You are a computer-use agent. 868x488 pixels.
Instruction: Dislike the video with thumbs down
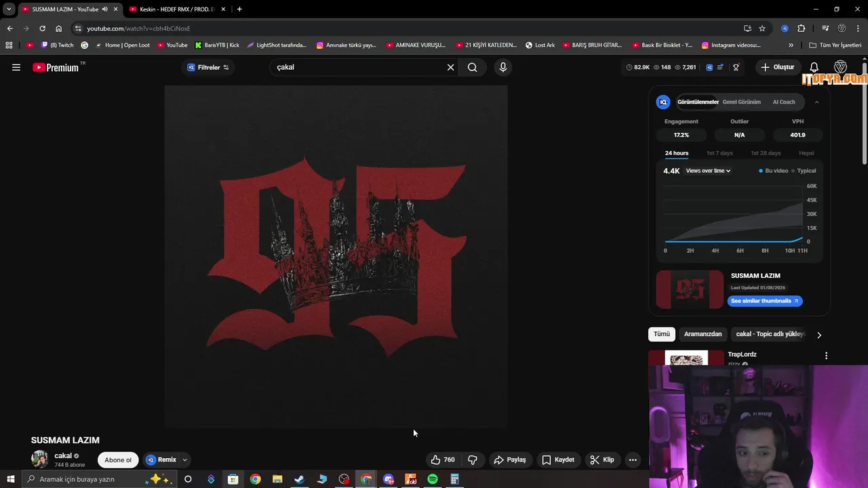point(473,460)
